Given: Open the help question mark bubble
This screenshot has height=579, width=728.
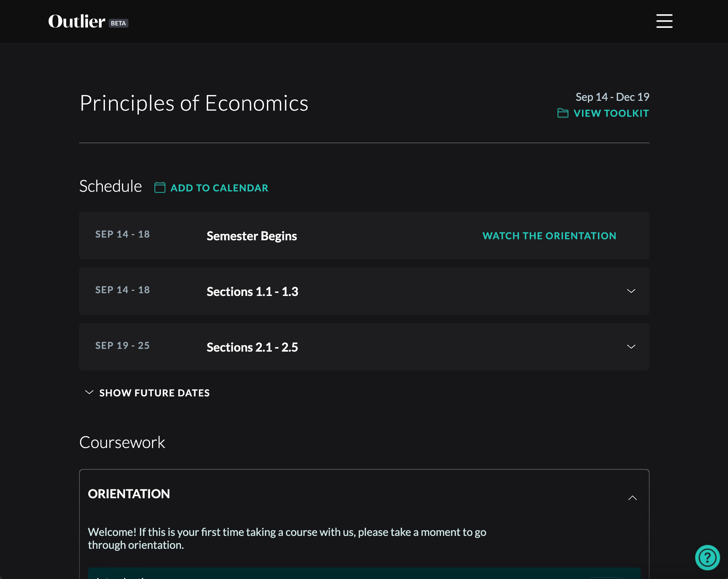Looking at the screenshot, I should pyautogui.click(x=707, y=557).
